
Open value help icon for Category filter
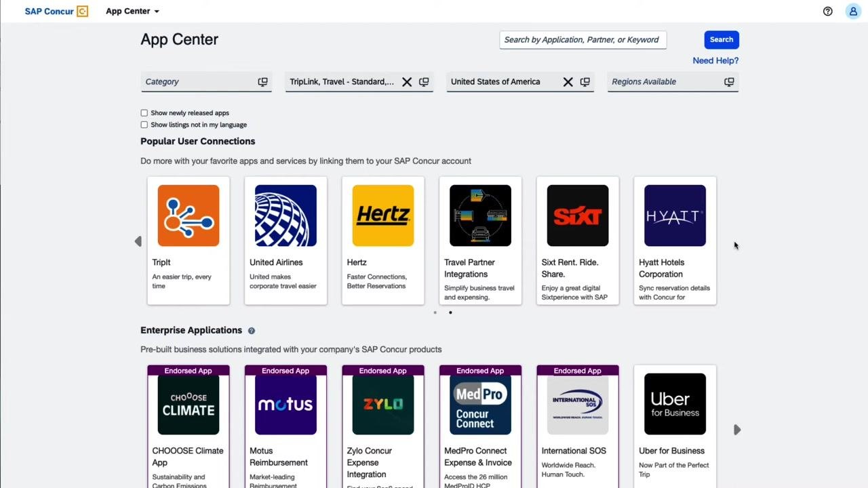(x=262, y=82)
